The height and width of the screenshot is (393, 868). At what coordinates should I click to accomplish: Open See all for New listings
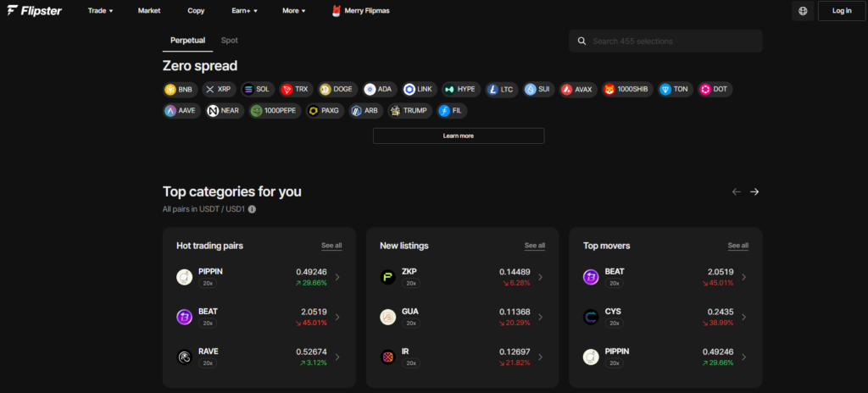[534, 246]
